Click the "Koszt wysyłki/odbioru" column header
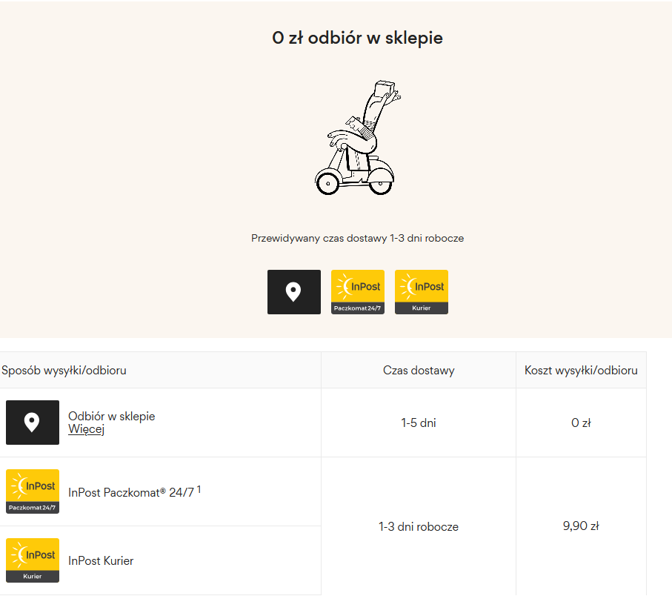672x616 pixels. tap(581, 371)
